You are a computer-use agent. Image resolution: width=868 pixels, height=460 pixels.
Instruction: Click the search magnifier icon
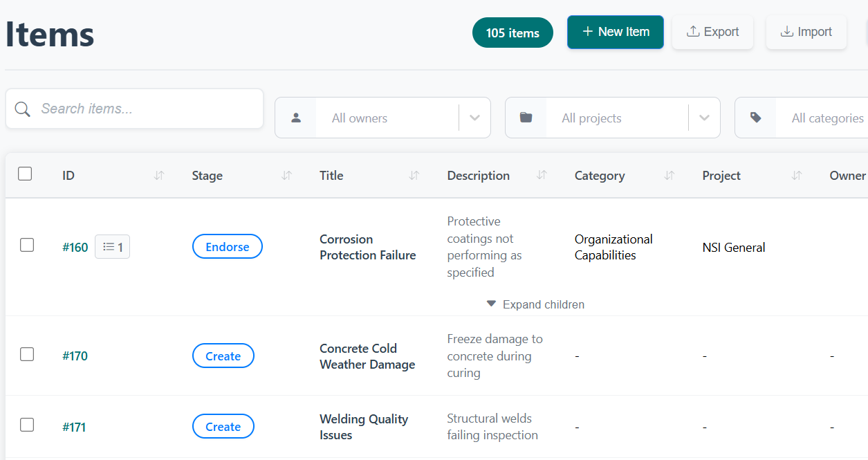[x=22, y=109]
